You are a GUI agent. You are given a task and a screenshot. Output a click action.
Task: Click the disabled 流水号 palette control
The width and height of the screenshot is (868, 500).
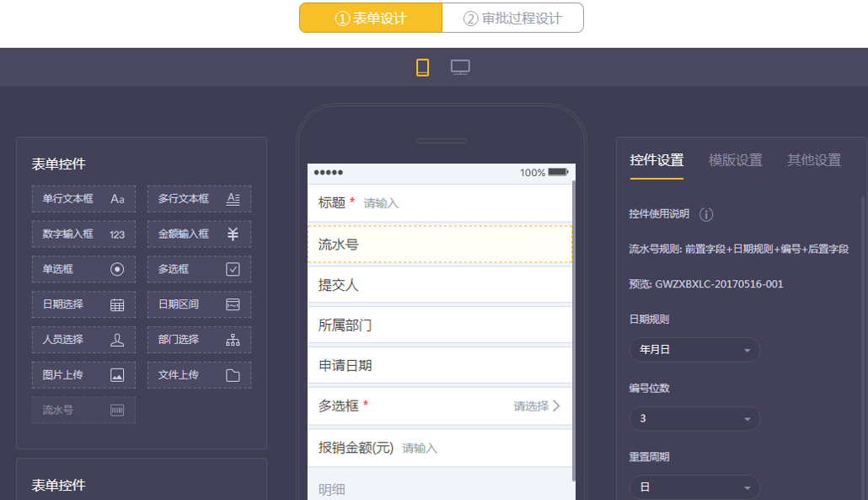click(x=83, y=411)
